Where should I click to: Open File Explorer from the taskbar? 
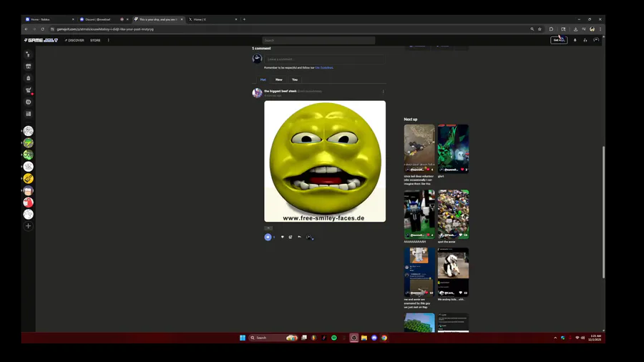pos(364,338)
